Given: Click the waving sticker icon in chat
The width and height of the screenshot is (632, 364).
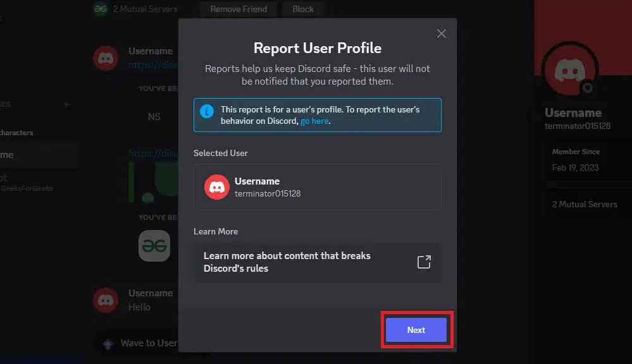Looking at the screenshot, I should coord(108,344).
